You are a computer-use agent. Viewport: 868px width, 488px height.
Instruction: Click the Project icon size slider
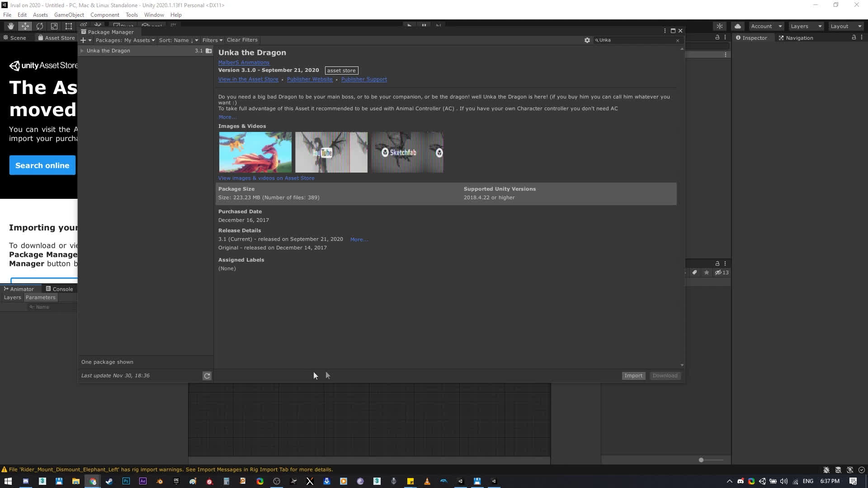coord(701,460)
